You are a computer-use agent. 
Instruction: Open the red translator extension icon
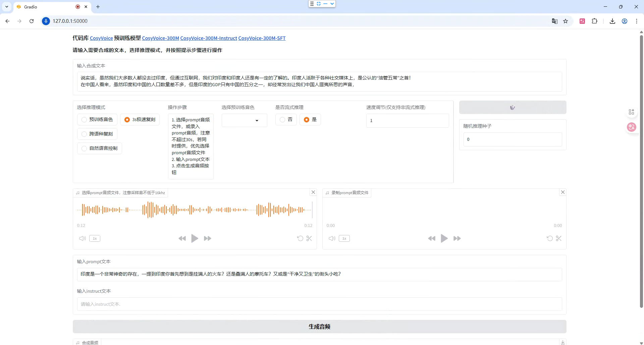point(582,21)
